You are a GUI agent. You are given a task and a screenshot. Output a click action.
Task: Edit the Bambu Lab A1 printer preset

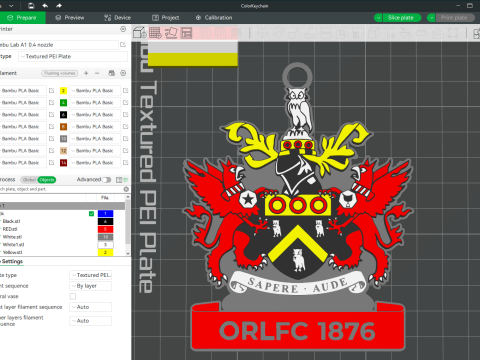click(x=123, y=45)
